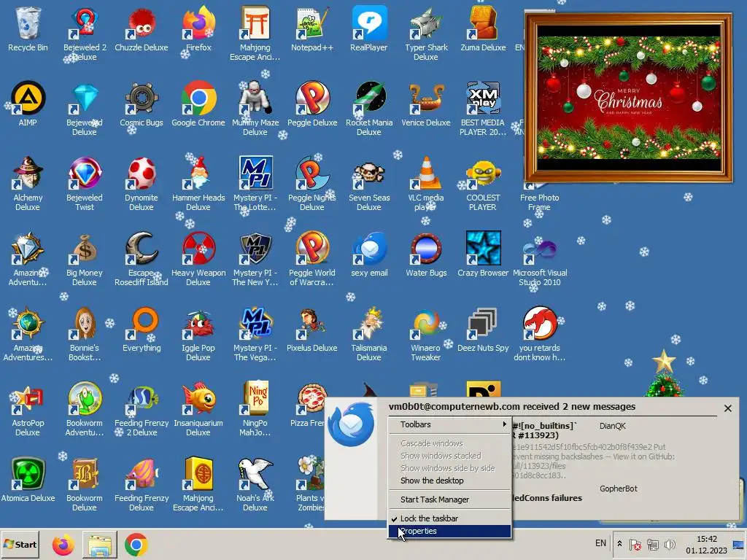Open Chrome from the taskbar

[x=136, y=544]
